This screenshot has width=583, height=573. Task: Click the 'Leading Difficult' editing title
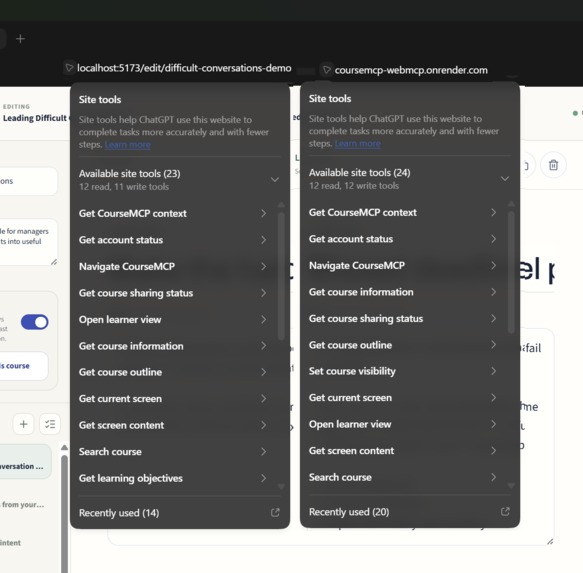point(35,118)
